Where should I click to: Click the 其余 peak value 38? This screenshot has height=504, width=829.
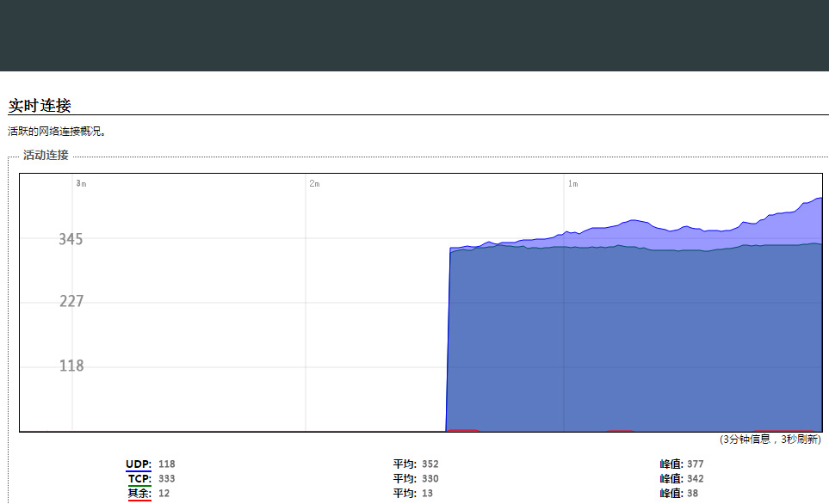coord(693,493)
